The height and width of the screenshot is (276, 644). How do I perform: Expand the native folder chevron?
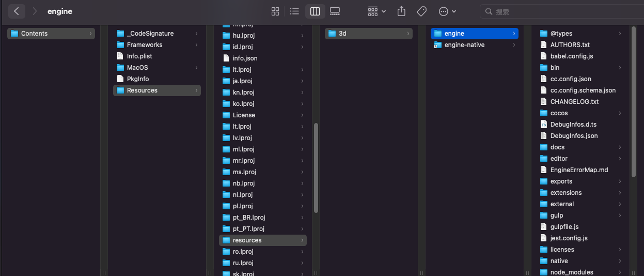pos(620,261)
